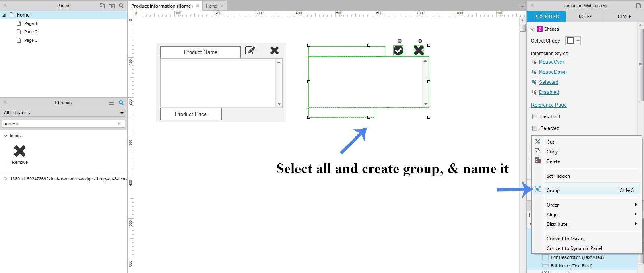Open the tab list dropdown arrow
This screenshot has width=644, height=273.
point(522,6)
